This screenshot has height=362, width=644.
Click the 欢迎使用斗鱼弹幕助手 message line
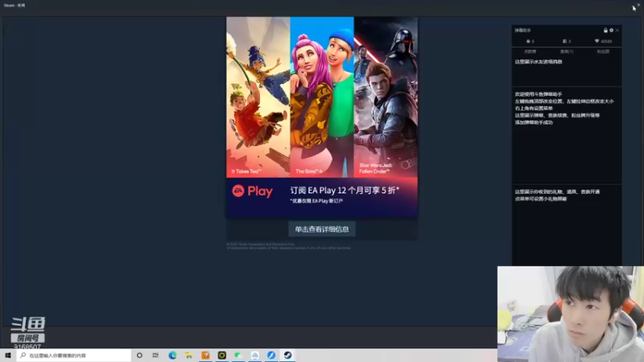tap(539, 94)
